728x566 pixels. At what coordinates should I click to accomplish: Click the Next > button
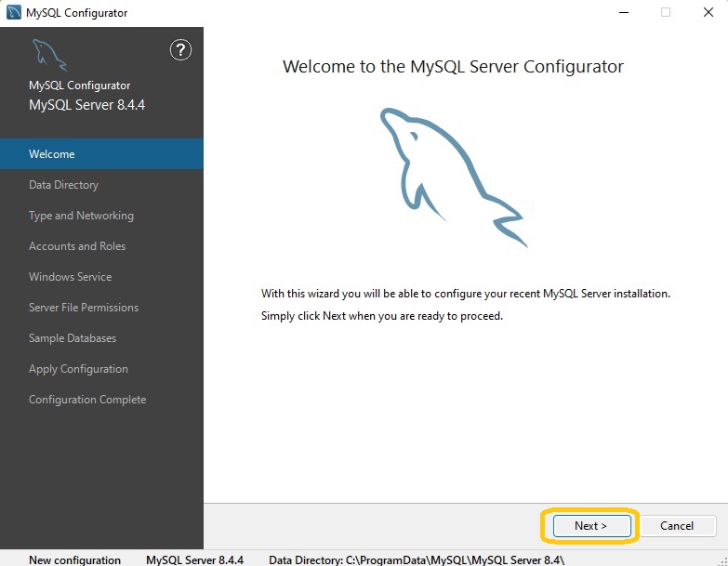[x=591, y=526]
